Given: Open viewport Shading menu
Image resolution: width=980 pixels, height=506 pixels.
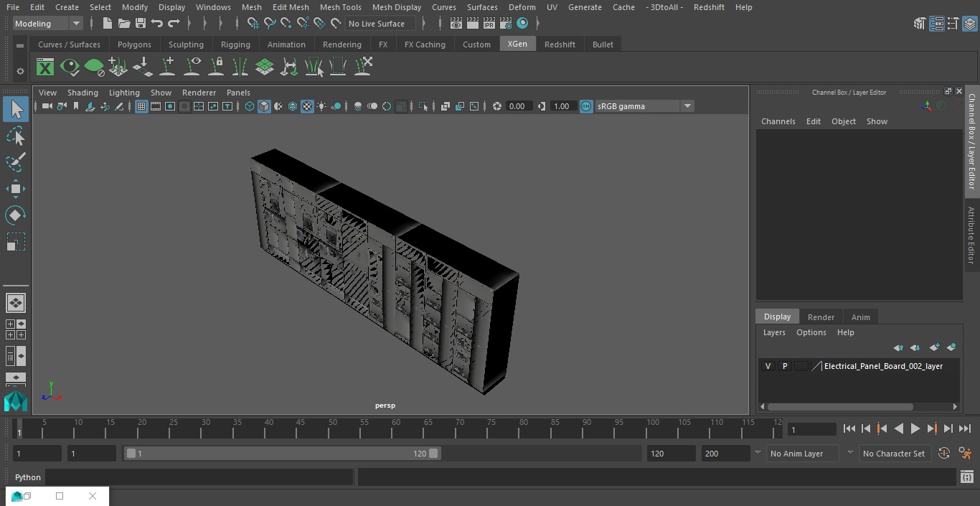Looking at the screenshot, I should [x=83, y=93].
